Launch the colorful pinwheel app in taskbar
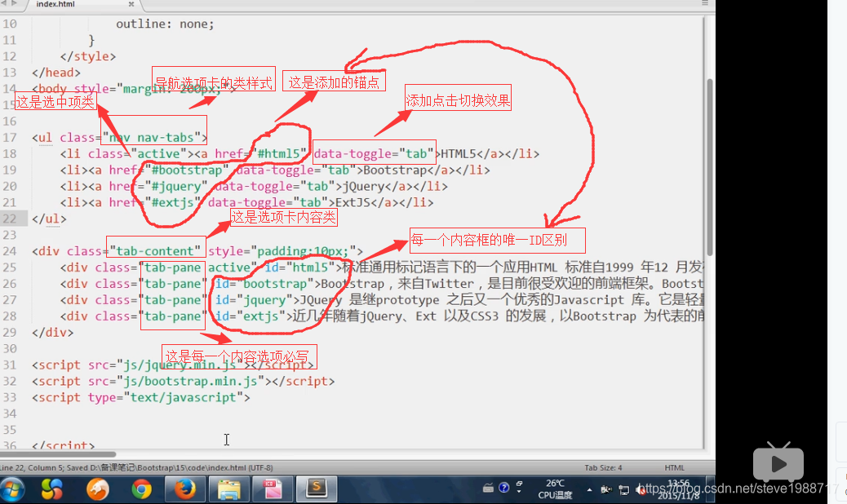The image size is (847, 504). click(x=52, y=489)
